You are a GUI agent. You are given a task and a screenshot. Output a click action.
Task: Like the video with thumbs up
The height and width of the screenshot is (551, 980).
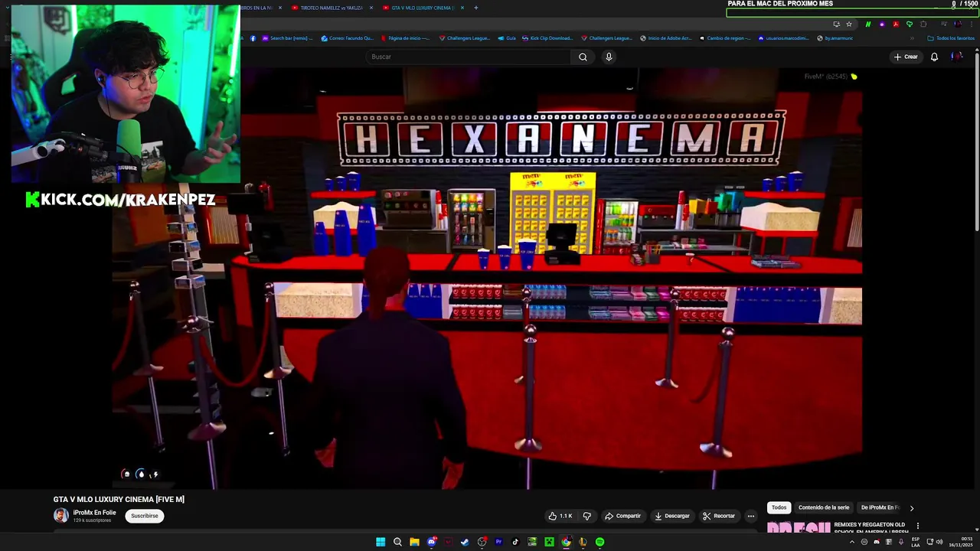pyautogui.click(x=560, y=516)
